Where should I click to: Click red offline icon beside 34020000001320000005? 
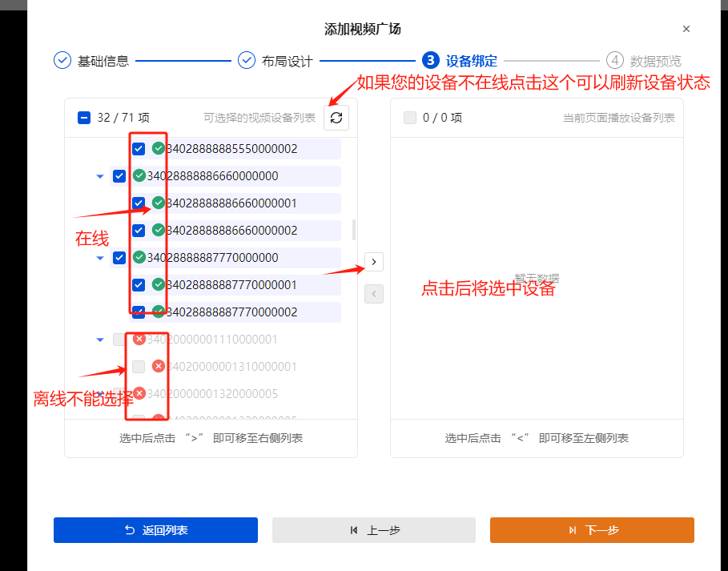(140, 393)
